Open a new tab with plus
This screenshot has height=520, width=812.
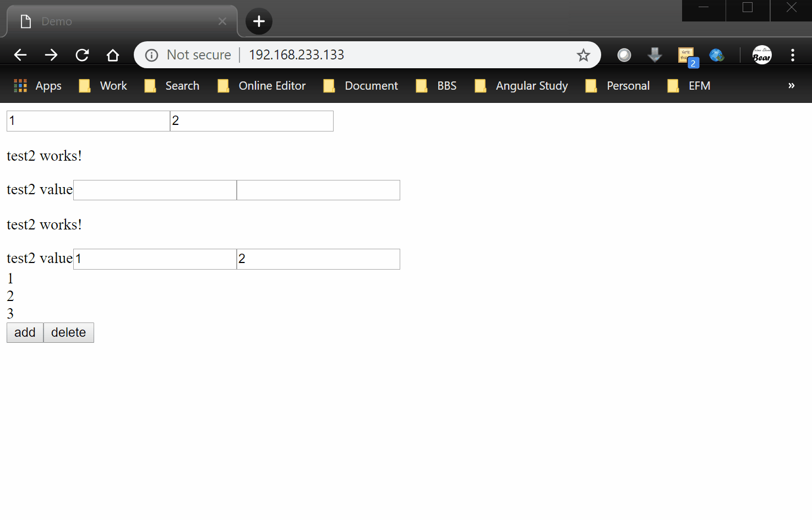point(259,21)
